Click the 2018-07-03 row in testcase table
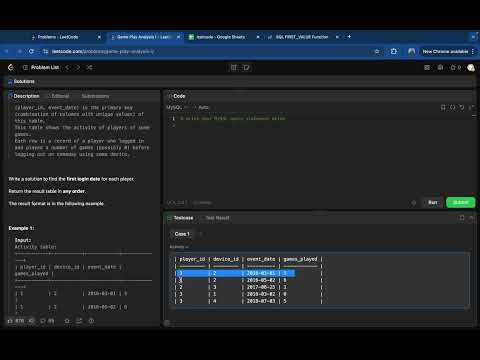480x360 pixels. click(x=248, y=301)
